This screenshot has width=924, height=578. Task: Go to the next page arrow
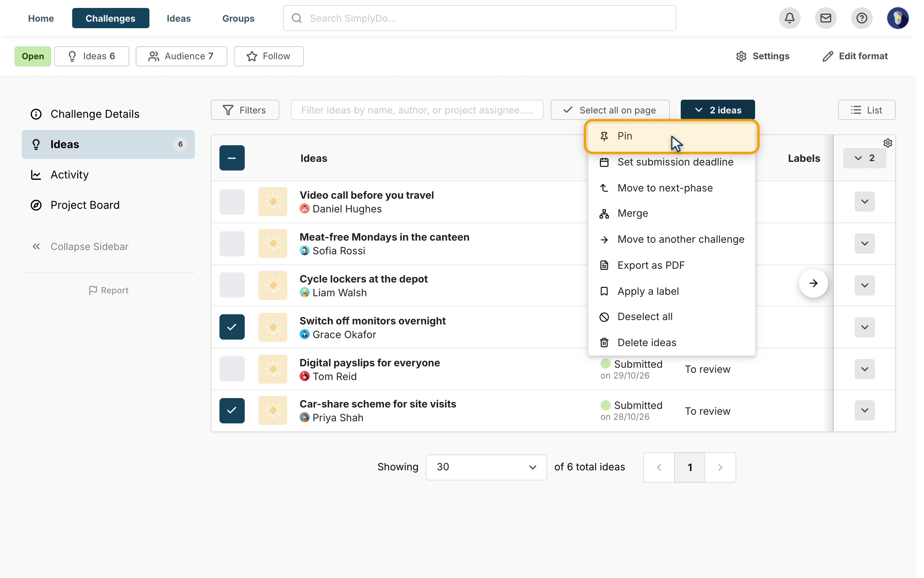720,467
